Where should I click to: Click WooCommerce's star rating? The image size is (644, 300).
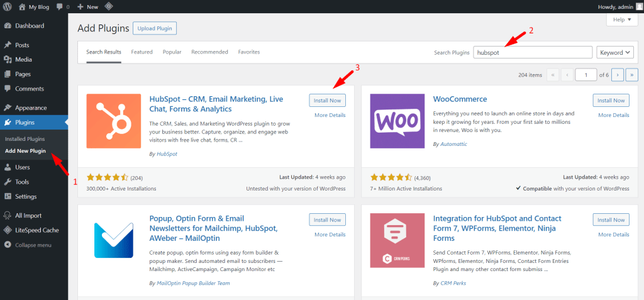click(x=391, y=177)
